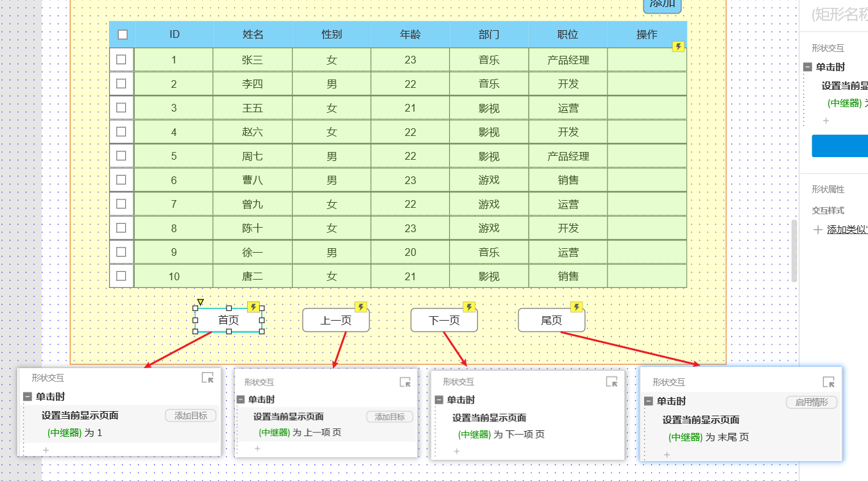The width and height of the screenshot is (868, 481).
Task: Click the lightning badge on the 下一页 button
Action: coord(469,307)
